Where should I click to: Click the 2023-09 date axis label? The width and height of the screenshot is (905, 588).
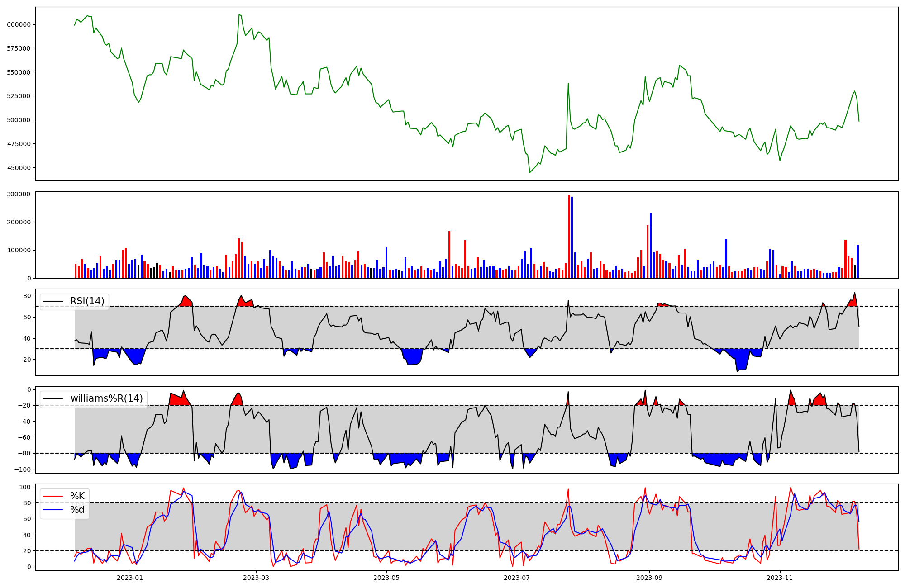649,578
